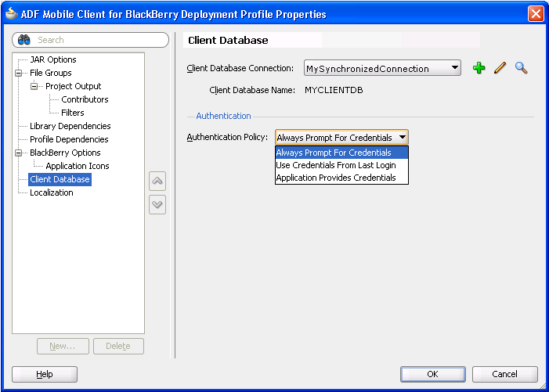
Task: Click the magnifier browse connection icon
Action: [521, 68]
